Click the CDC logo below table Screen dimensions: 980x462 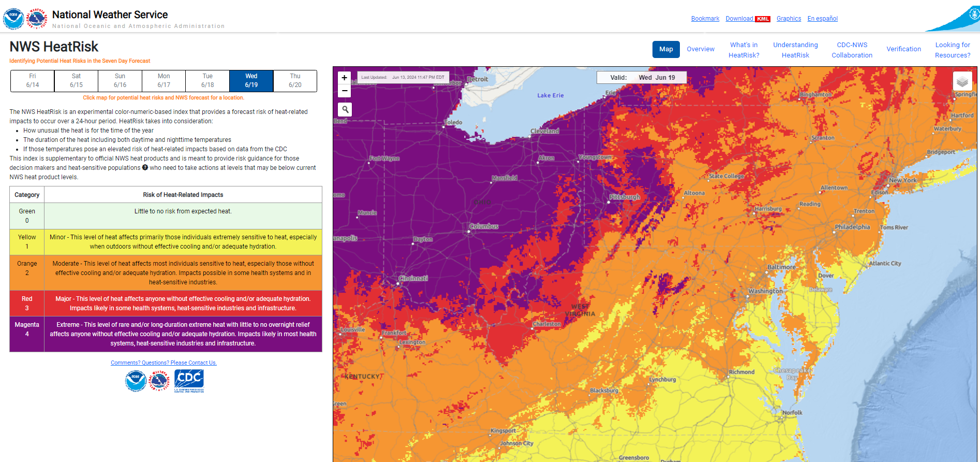[x=189, y=381]
